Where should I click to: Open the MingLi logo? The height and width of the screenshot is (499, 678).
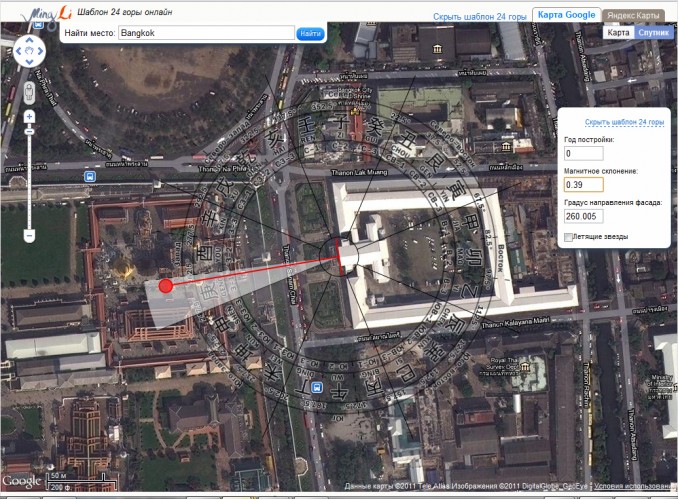click(x=46, y=16)
